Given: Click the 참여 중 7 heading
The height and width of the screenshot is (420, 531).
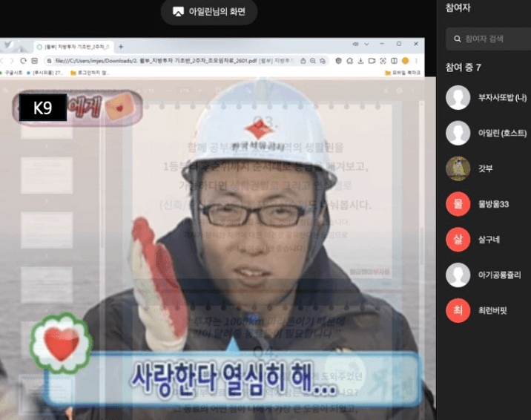Looking at the screenshot, I should [x=463, y=68].
